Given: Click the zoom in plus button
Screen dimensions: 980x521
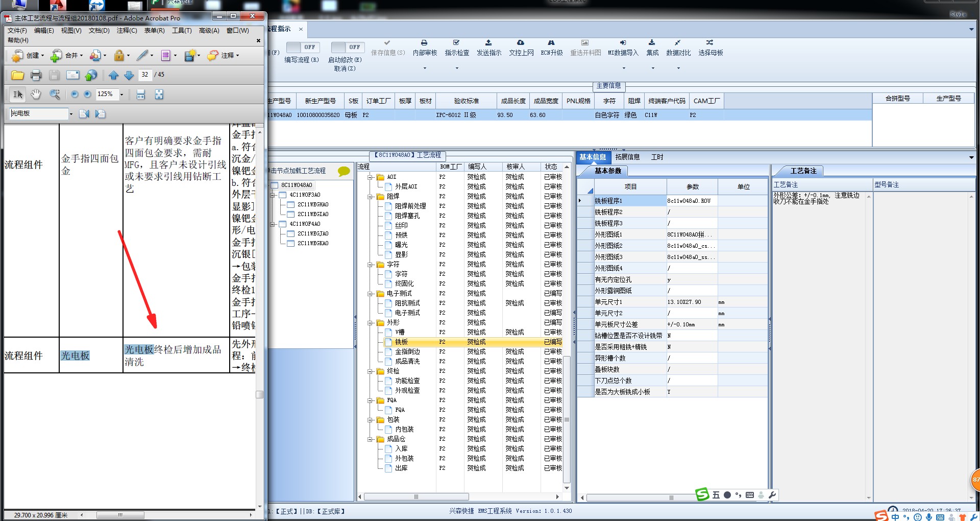Looking at the screenshot, I should 87,94.
